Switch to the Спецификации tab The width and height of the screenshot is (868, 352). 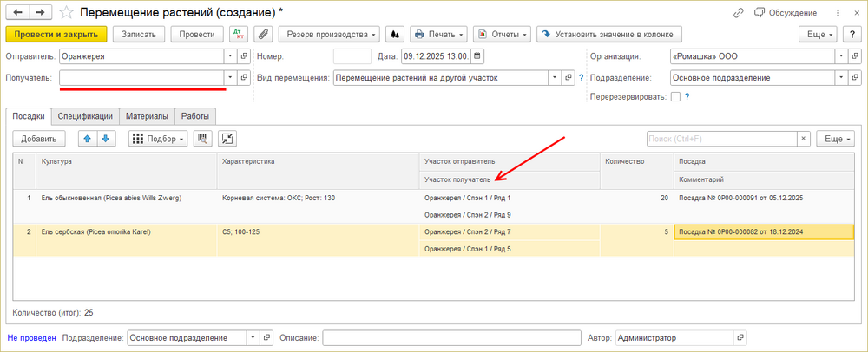pos(85,116)
